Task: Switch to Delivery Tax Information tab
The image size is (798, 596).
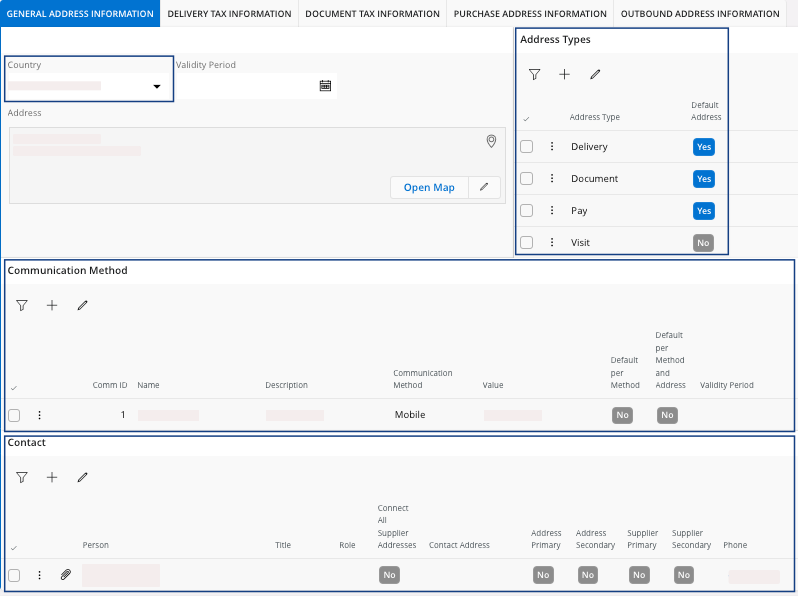Action: [229, 14]
